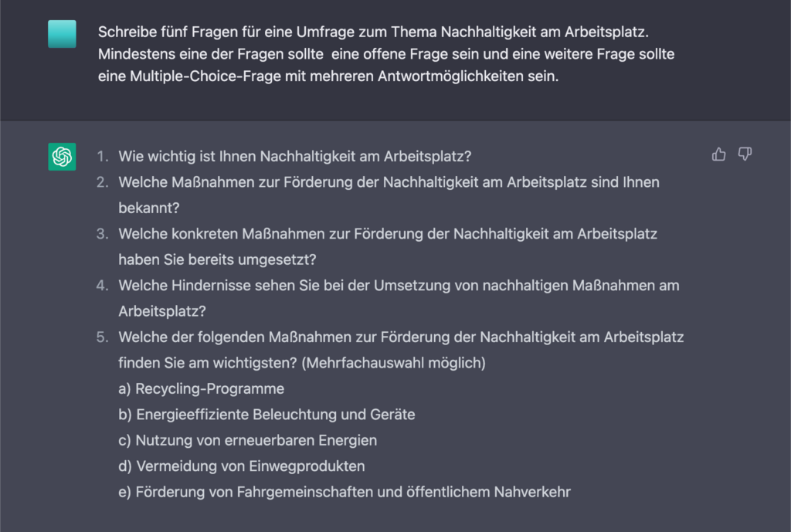Click the teal user avatar
The width and height of the screenshot is (791, 532).
coord(62,34)
